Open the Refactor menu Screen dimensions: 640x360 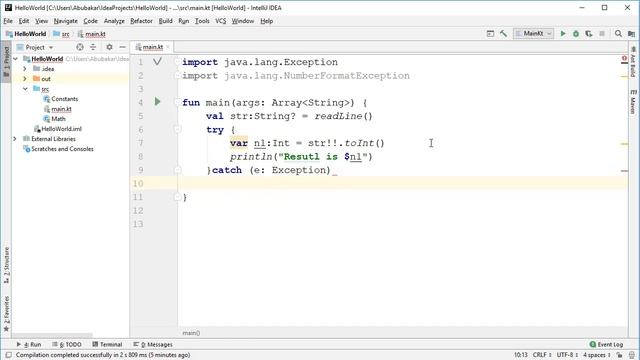pos(141,21)
